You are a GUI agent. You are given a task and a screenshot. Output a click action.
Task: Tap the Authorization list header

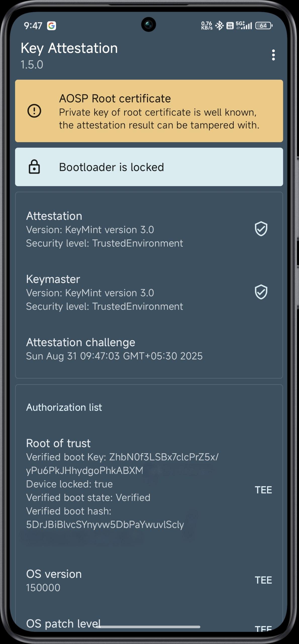64,407
